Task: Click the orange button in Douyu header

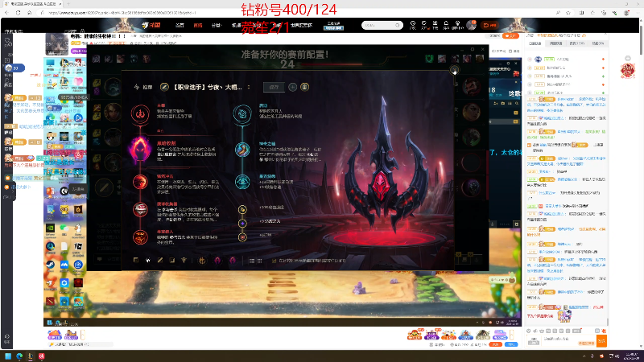Action: click(x=490, y=25)
